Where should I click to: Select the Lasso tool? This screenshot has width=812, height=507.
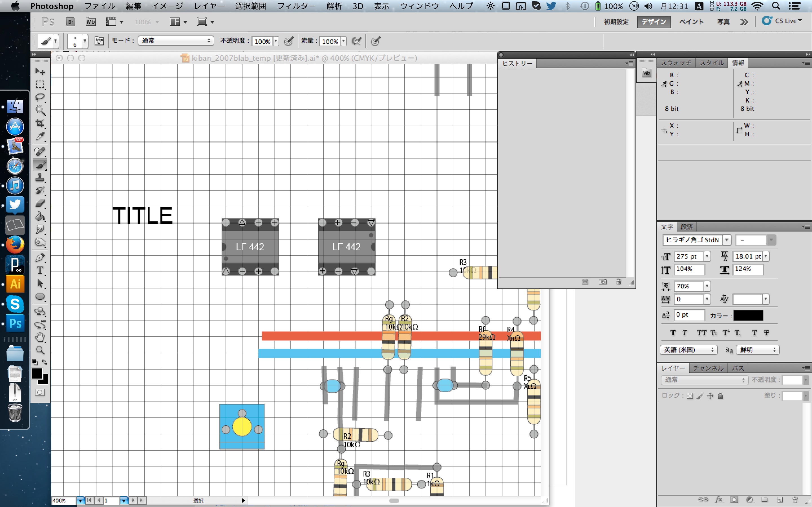pos(40,97)
